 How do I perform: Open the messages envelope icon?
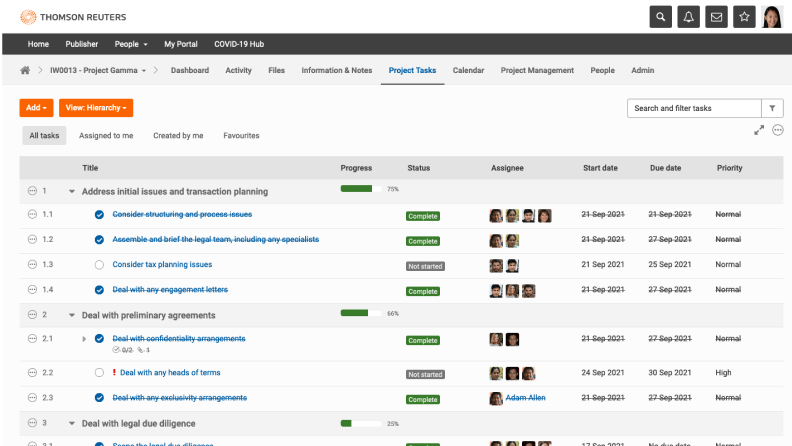716,17
